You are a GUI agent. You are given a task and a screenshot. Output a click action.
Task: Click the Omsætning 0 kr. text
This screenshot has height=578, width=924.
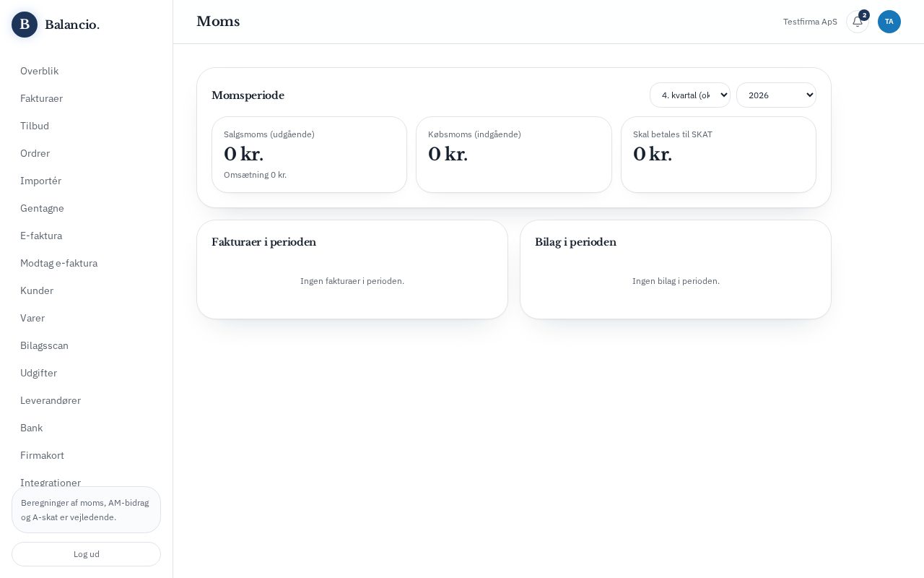pos(255,175)
